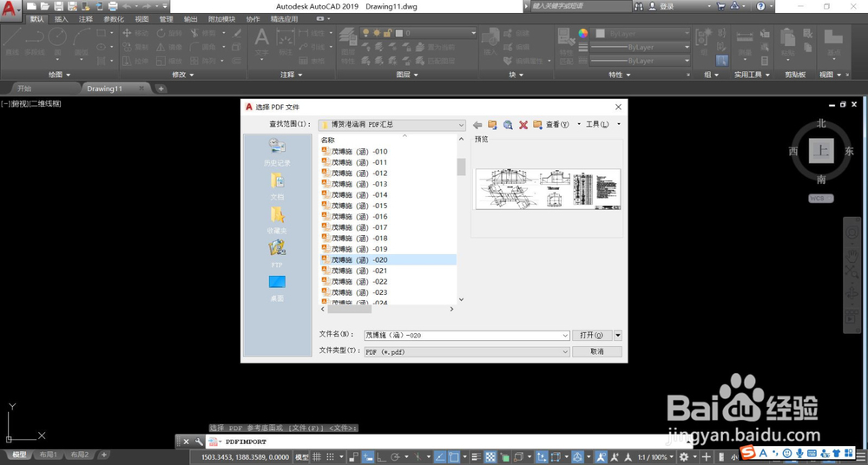Click the Back arrow in the PDF dialog
The image size is (868, 465).
477,125
